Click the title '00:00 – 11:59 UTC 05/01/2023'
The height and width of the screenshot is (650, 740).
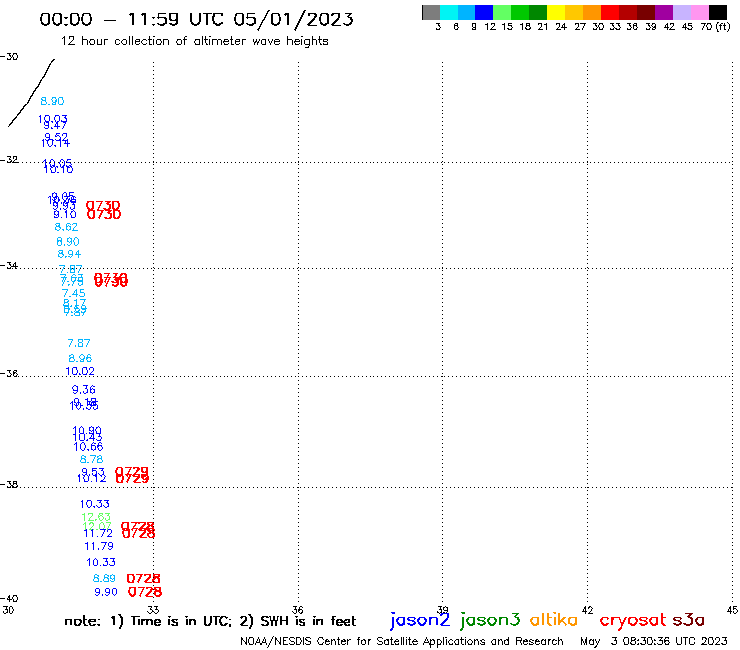pyautogui.click(x=196, y=19)
